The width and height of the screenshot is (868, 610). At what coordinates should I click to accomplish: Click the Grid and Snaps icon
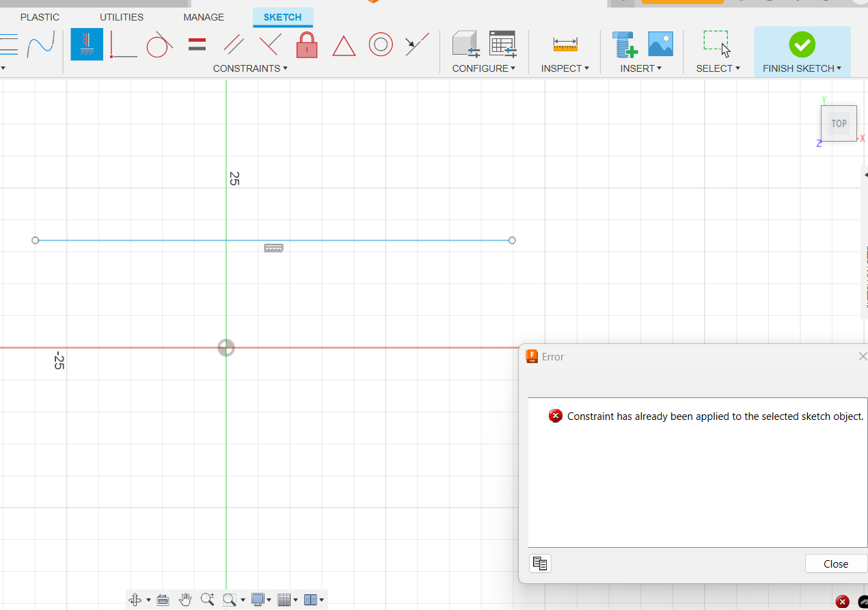[x=284, y=600]
